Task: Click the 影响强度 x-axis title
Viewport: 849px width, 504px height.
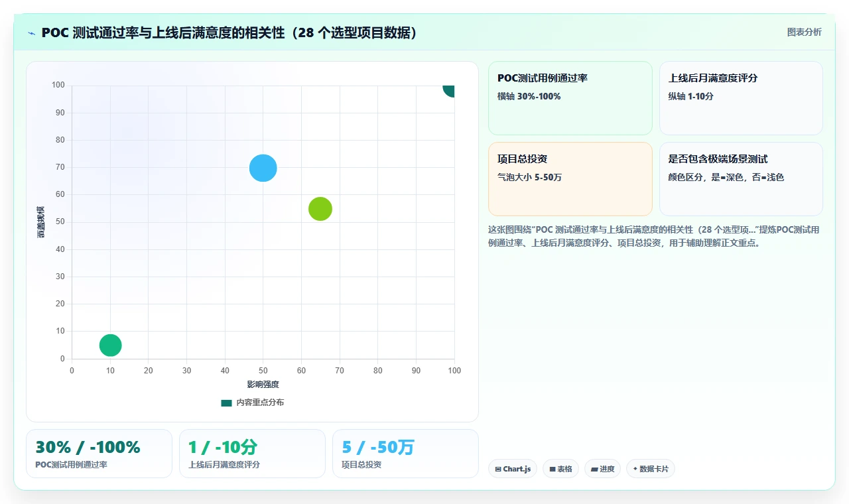Action: pos(263,385)
